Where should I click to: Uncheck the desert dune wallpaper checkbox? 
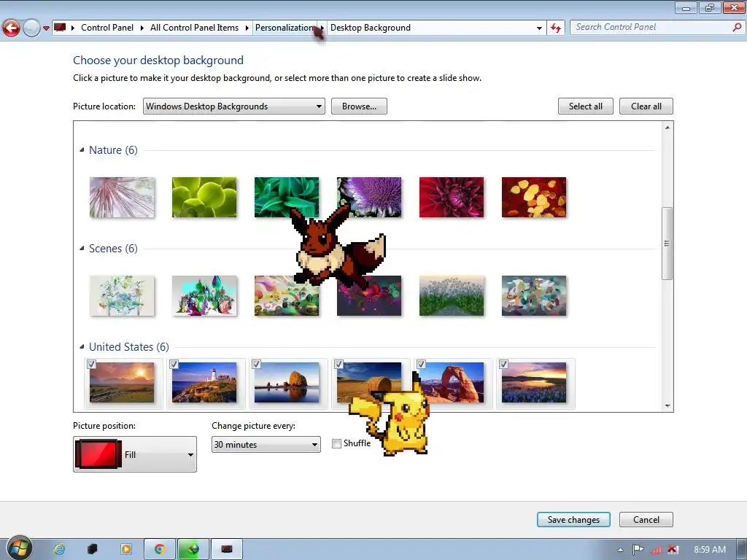pyautogui.click(x=338, y=365)
